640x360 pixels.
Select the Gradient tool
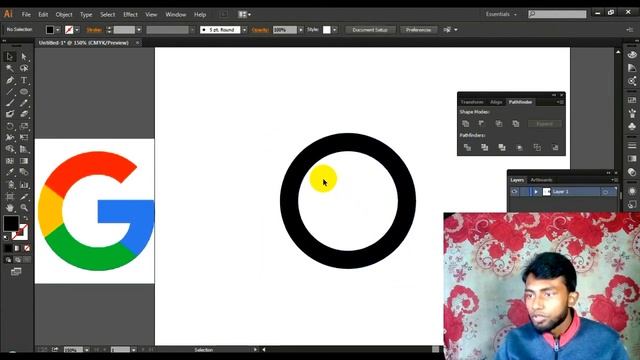[x=24, y=161]
